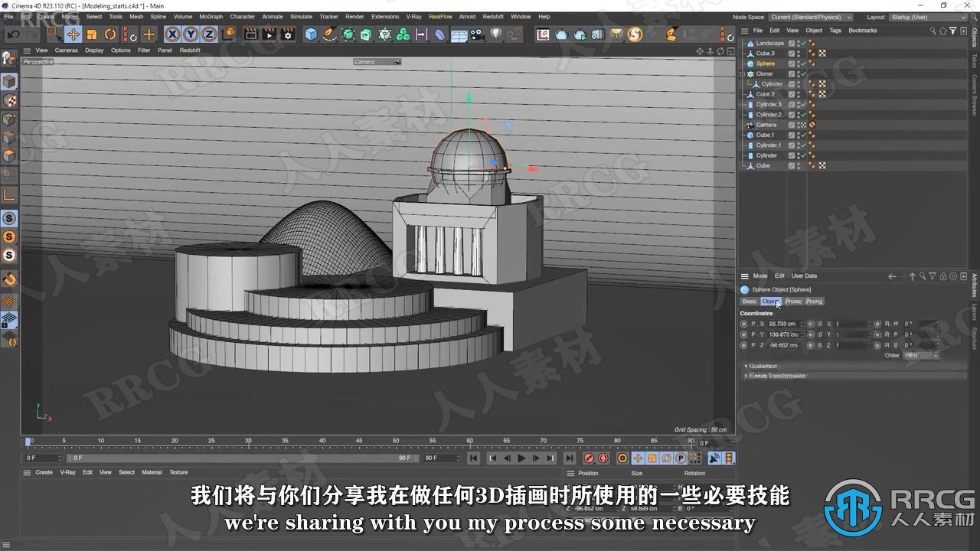Open the MoGraph Cloner icon in toolbar
980x551 pixels.
pos(384,34)
